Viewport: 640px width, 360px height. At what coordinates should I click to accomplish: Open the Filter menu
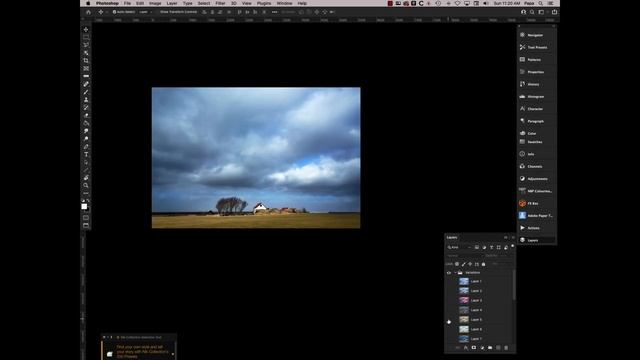(220, 3)
